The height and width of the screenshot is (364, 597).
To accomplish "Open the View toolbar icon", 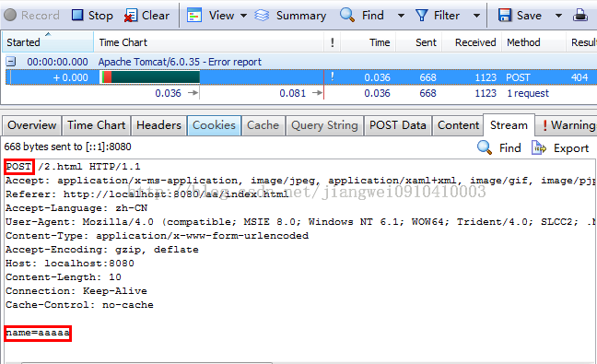I will click(x=194, y=16).
